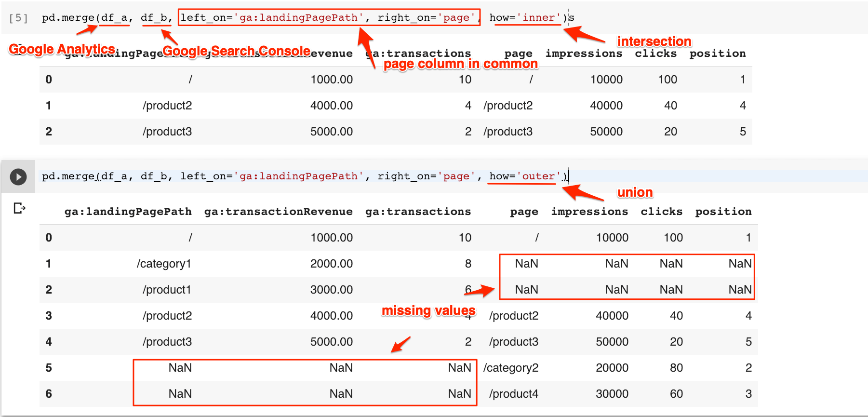The image size is (868, 417).
Task: Click the page header in inner-merge table
Action: pyautogui.click(x=518, y=54)
